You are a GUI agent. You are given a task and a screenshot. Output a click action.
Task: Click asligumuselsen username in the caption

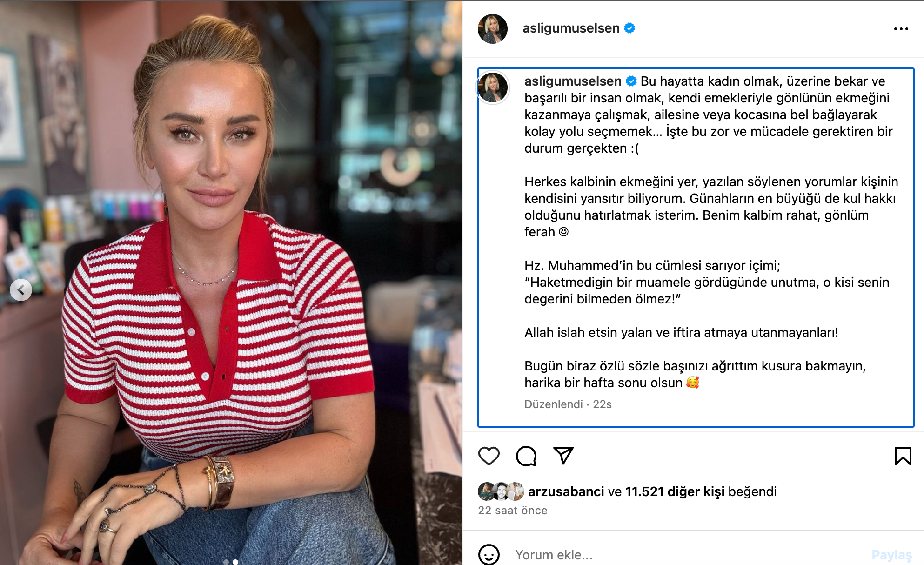pos(573,81)
